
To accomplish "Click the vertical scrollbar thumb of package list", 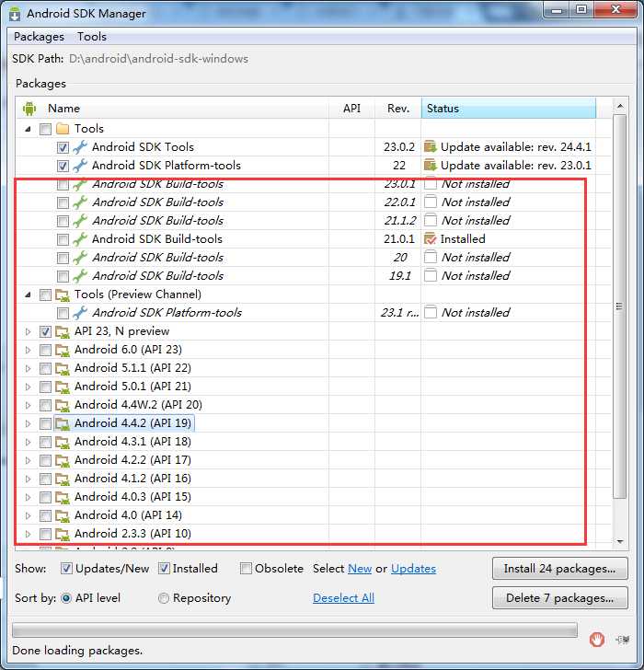I will pos(620,306).
